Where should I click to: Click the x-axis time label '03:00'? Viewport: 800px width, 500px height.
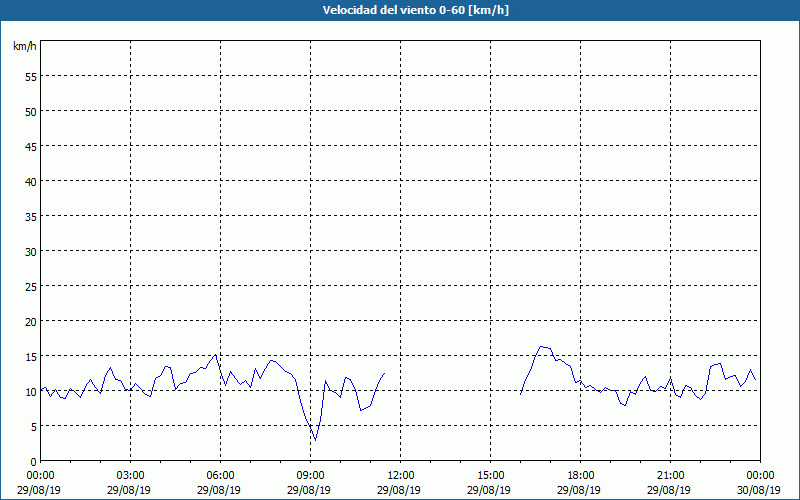[x=131, y=476]
